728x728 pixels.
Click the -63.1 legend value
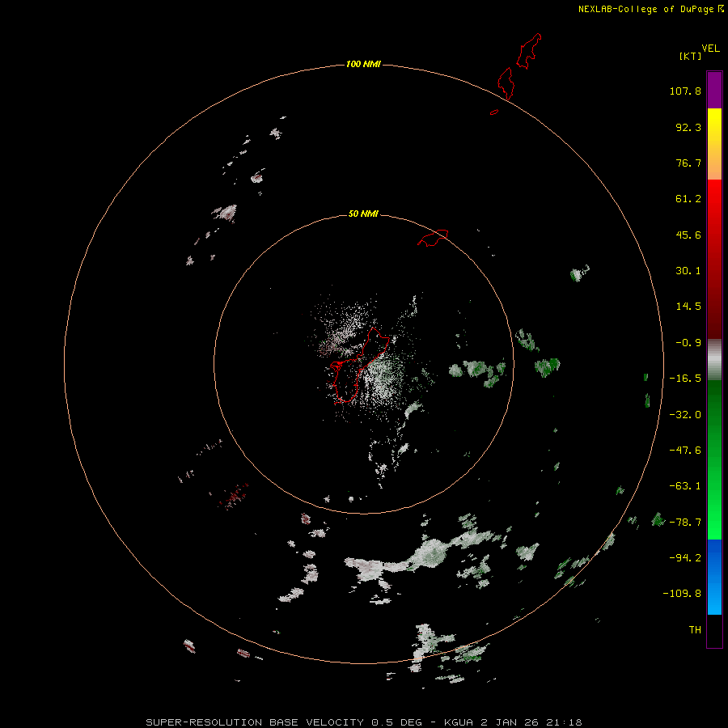pos(685,486)
